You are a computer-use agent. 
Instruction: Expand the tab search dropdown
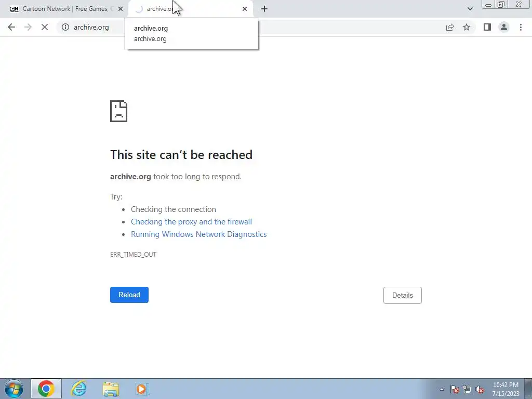470,9
